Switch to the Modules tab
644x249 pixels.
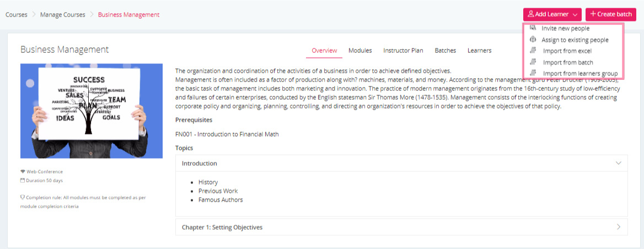click(360, 51)
